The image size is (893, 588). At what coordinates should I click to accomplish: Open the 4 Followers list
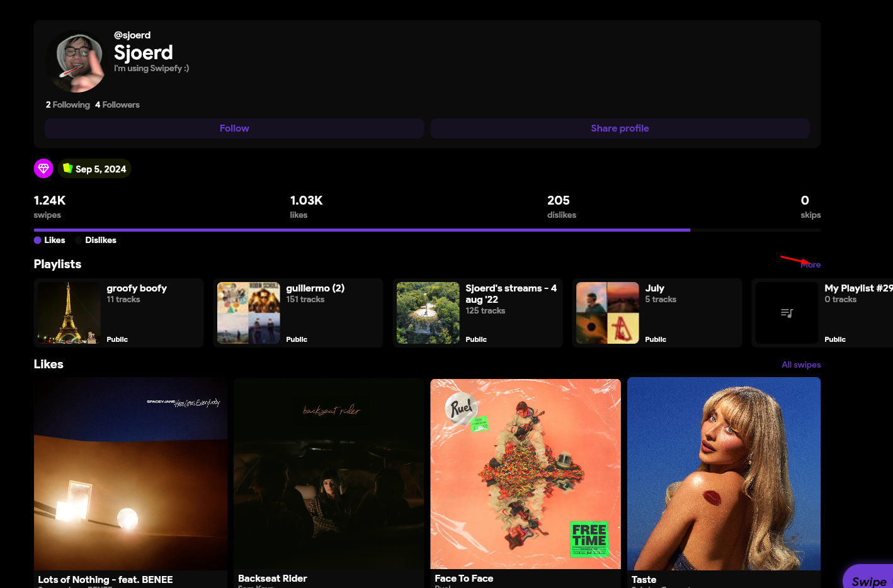(117, 105)
